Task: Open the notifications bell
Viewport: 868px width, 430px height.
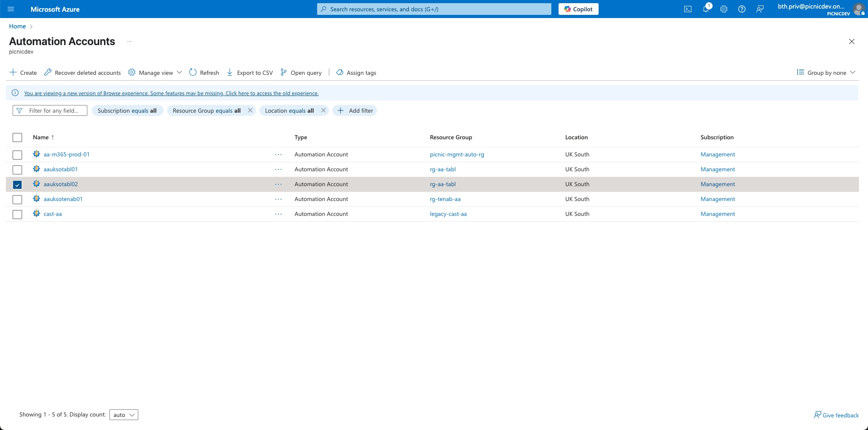Action: point(706,9)
